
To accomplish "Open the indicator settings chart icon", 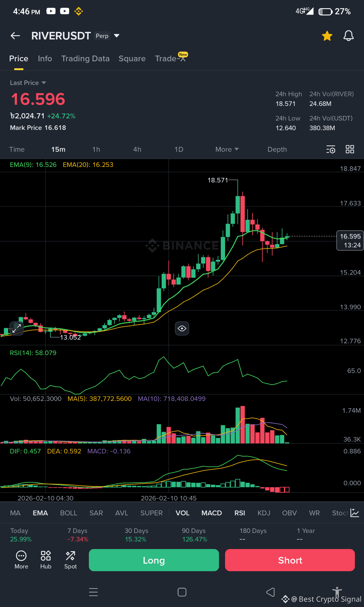I will coord(355,513).
